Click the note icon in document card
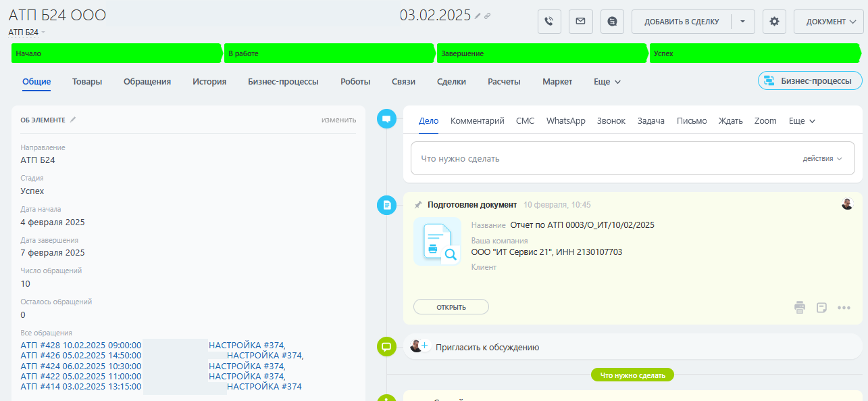The height and width of the screenshot is (401, 868). click(x=821, y=308)
